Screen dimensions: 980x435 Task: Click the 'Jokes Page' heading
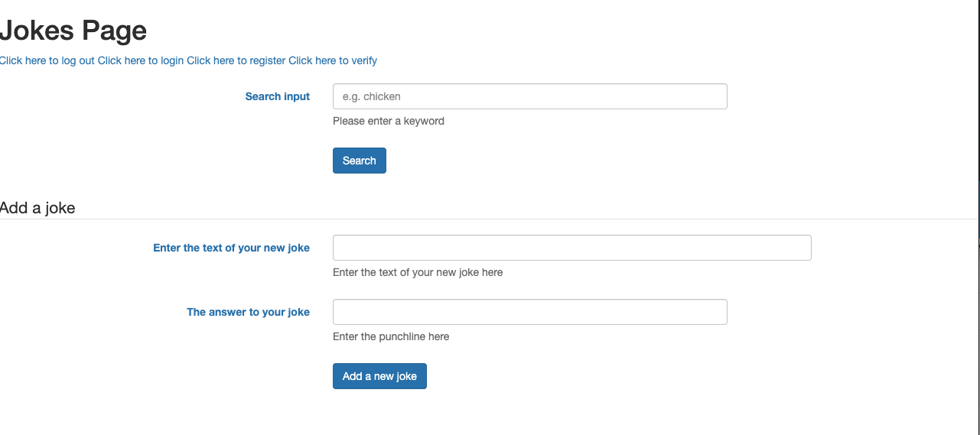[x=73, y=31]
